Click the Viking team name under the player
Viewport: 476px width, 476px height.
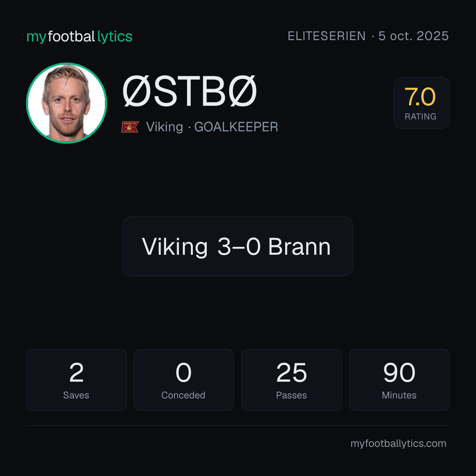tap(164, 127)
